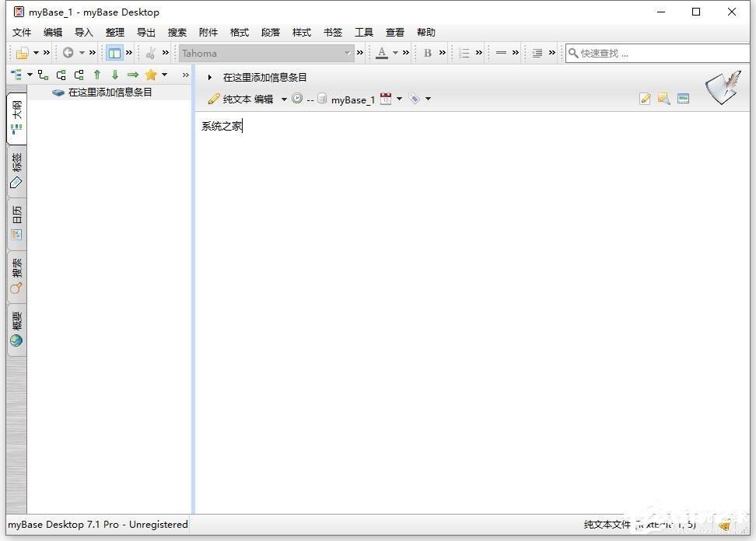Click the first new sibling item icon
This screenshot has height=541, width=756.
61,75
